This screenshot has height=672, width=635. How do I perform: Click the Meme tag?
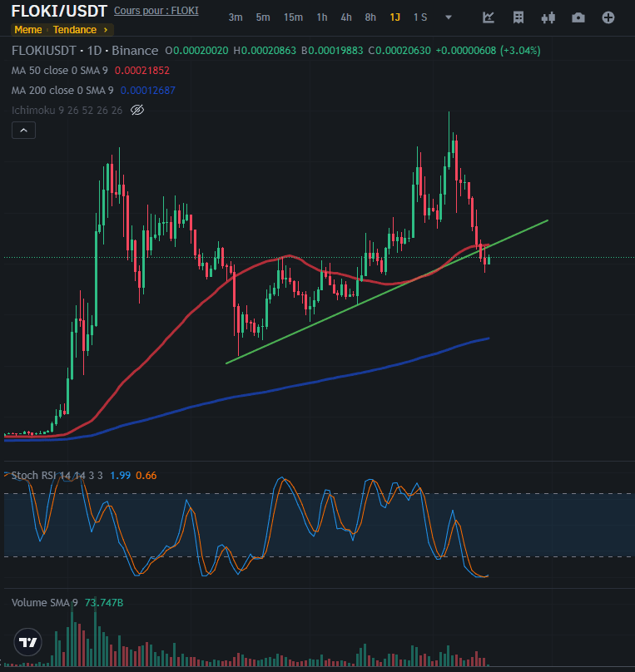(x=28, y=30)
